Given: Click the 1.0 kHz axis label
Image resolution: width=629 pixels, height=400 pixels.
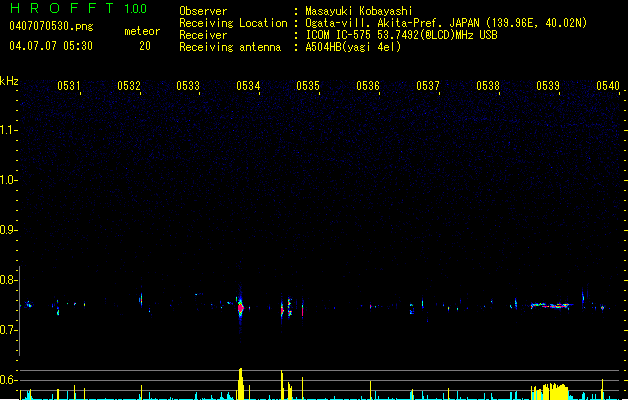Looking at the screenshot, I should tap(8, 180).
